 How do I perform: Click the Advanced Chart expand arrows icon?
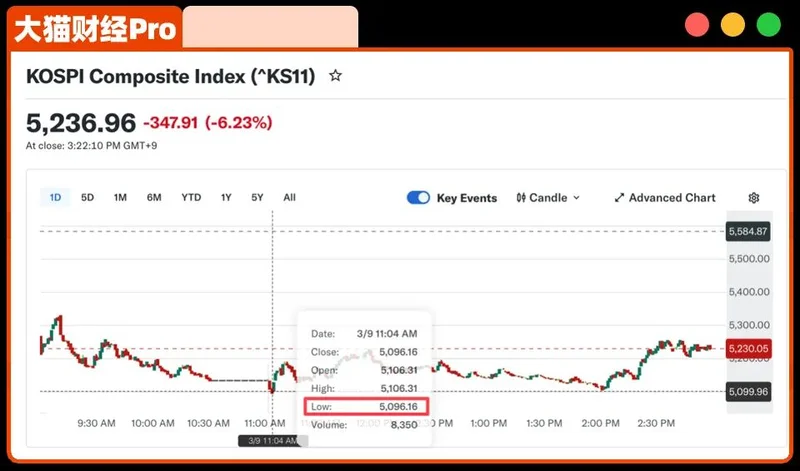(x=619, y=198)
